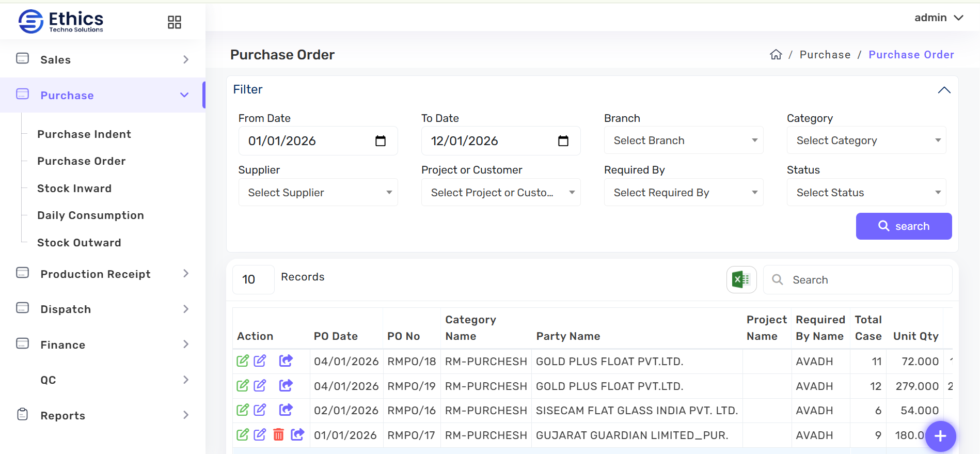
Task: Expand the Sales menu
Action: tap(102, 59)
